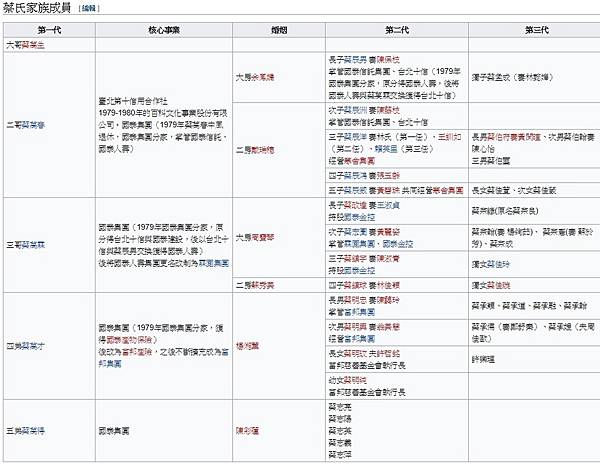This screenshot has height=465, width=600.
Task: Open 蔡辰威 link in the 五子 entry
Action: pyautogui.click(x=355, y=190)
